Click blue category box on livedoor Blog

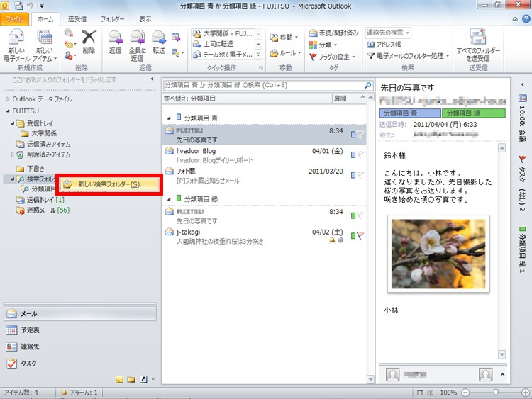click(x=353, y=154)
